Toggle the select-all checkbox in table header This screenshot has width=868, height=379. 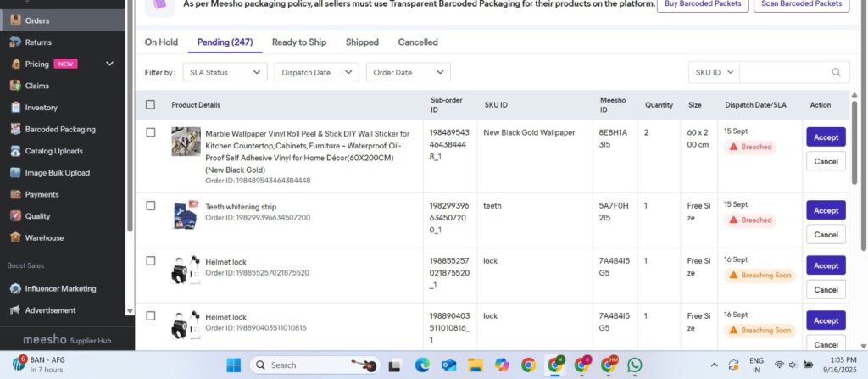pos(151,104)
